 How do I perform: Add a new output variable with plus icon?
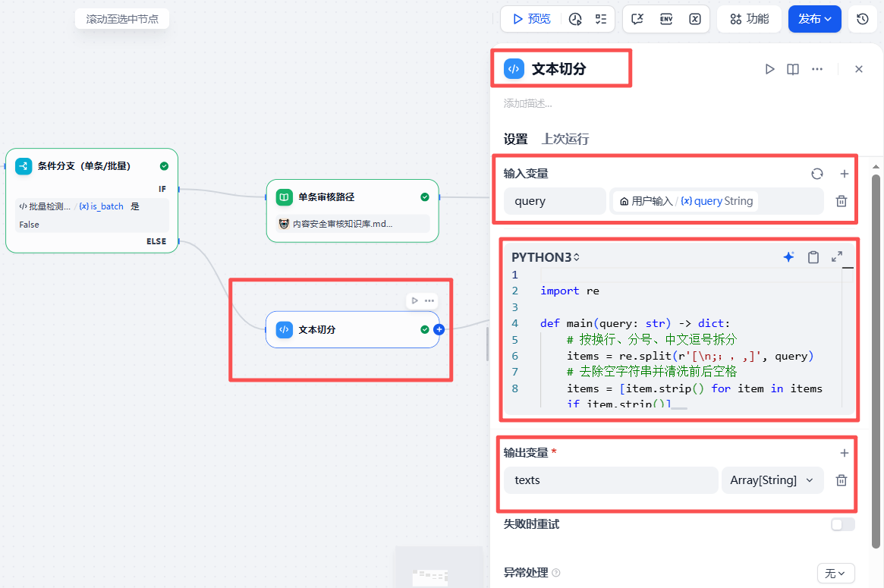coord(844,453)
